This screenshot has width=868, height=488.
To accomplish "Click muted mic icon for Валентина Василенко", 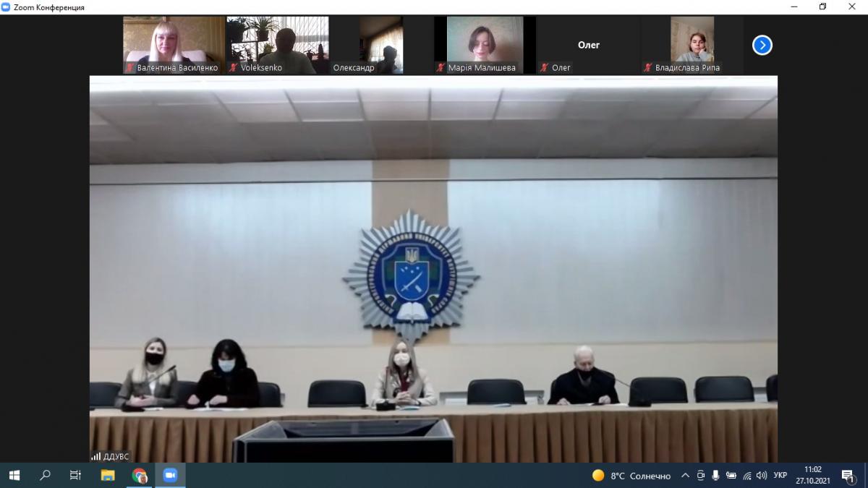I will 130,67.
